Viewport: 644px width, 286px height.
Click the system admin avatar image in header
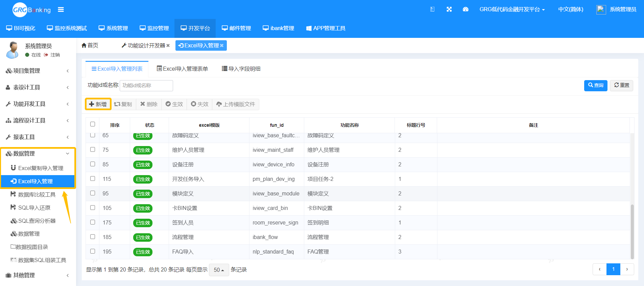(601, 9)
